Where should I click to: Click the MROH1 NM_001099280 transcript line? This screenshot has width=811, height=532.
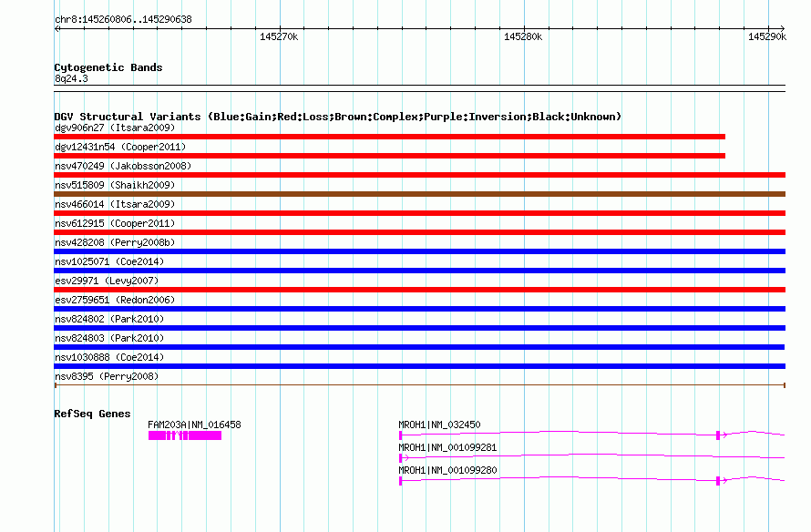591,480
